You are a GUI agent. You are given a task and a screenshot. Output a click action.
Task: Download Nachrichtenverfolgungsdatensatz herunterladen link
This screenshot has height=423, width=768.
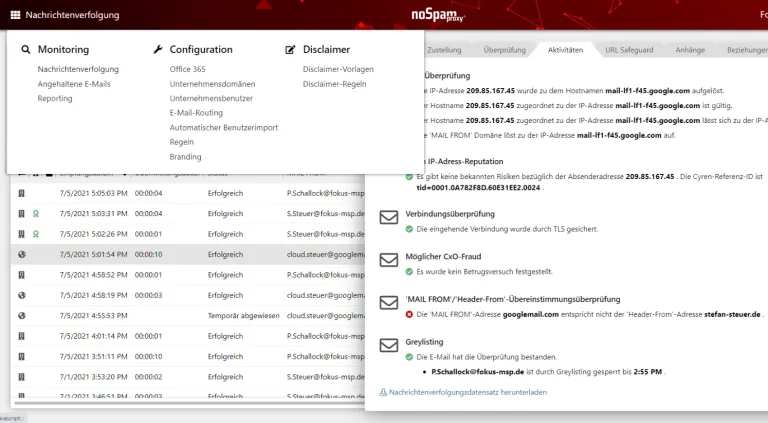[x=468, y=392]
